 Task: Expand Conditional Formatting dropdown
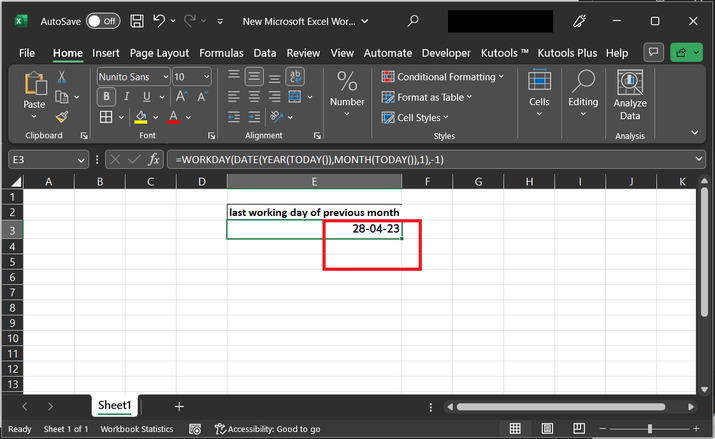(501, 77)
